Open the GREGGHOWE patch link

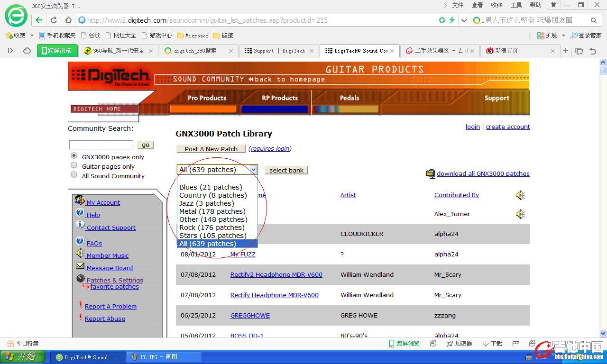tap(250, 316)
